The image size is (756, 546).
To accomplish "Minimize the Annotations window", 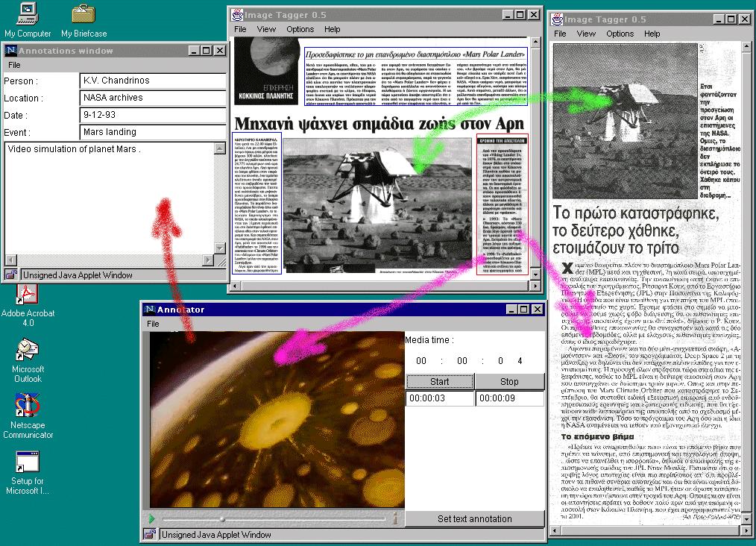I will 195,50.
